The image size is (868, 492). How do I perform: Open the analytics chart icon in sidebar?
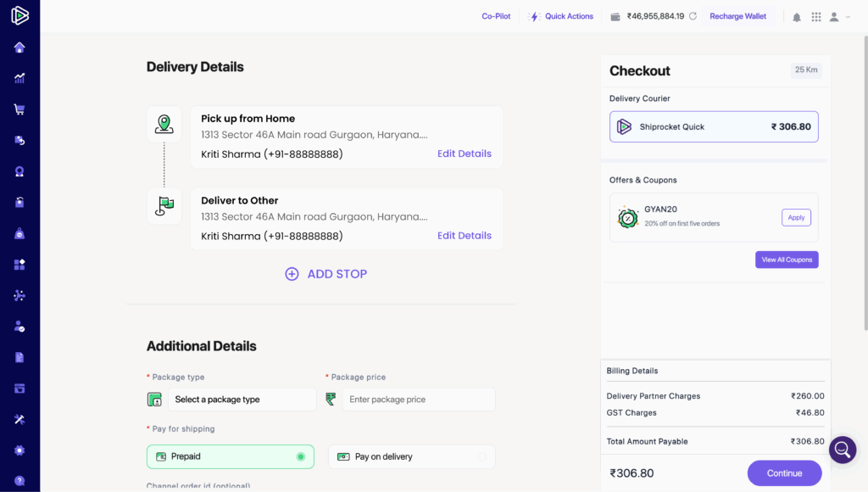coord(19,78)
